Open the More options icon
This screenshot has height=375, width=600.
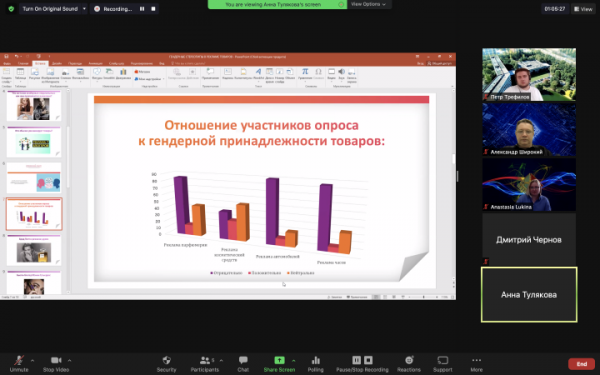(x=476, y=360)
